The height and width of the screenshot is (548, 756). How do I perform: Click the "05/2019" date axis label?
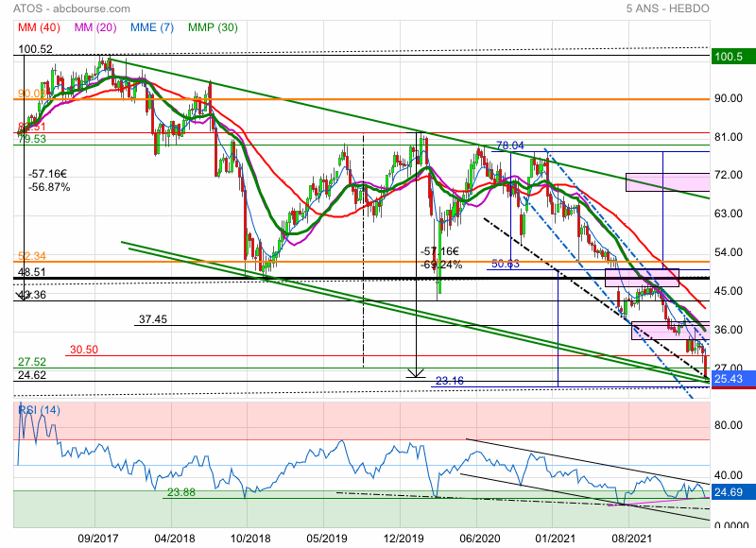coord(327,539)
